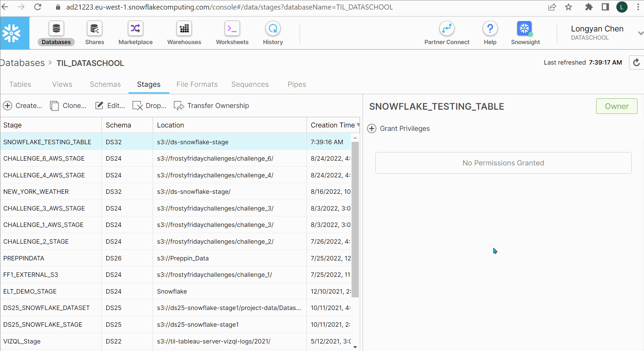Image resolution: width=644 pixels, height=351 pixels.
Task: Open the account dropdown for Longyan Chen
Action: click(641, 33)
